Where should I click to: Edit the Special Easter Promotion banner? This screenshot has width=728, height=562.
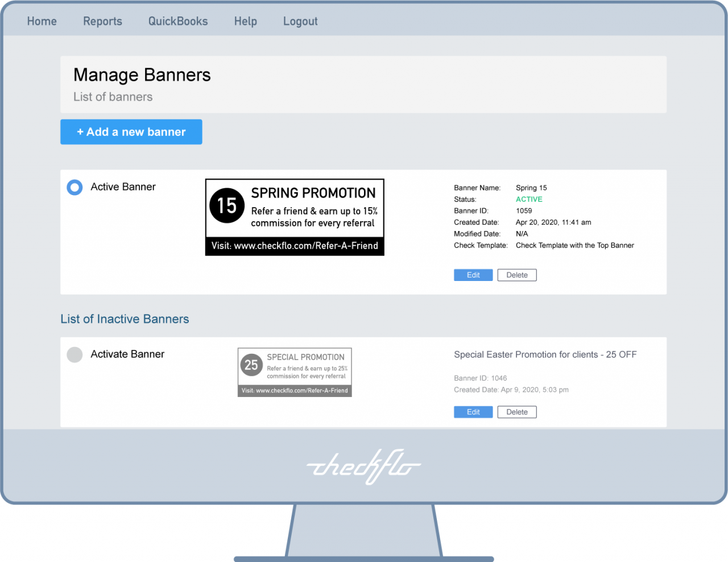coord(473,412)
